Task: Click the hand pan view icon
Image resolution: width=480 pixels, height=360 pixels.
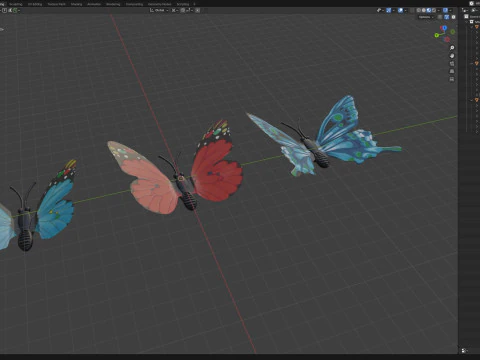Action: (x=452, y=56)
